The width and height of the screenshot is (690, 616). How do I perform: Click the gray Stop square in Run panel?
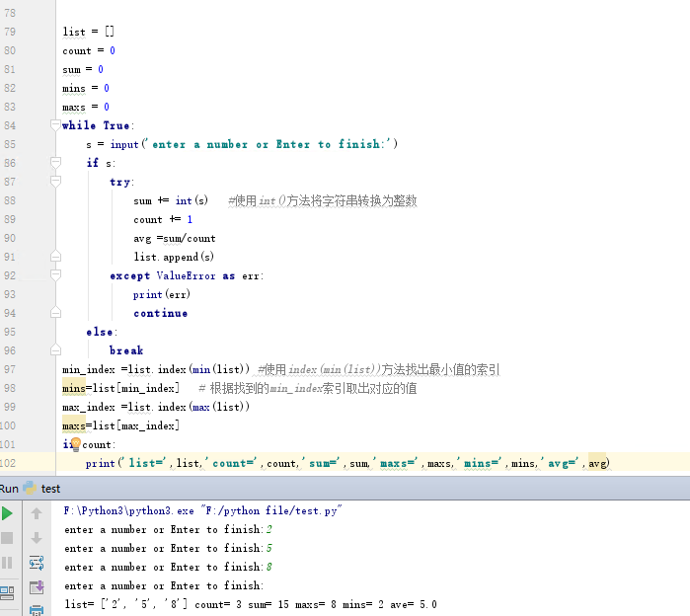(7, 538)
